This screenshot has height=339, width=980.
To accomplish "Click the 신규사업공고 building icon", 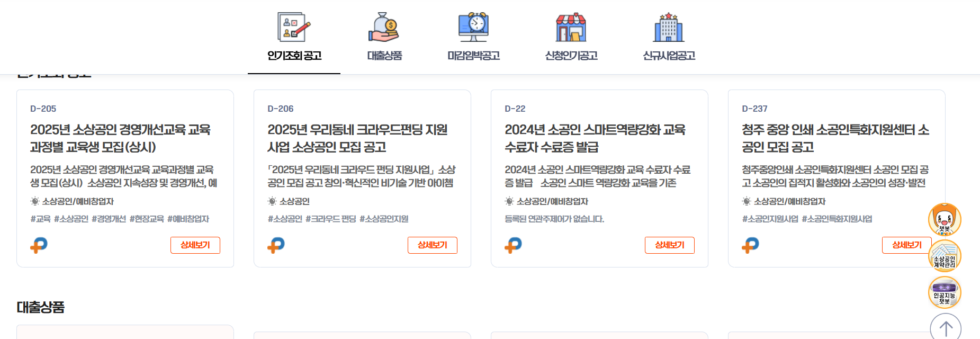I will click(x=669, y=27).
